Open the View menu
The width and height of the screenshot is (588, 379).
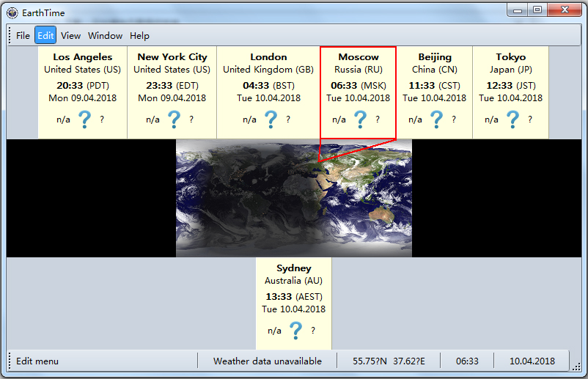(x=70, y=36)
